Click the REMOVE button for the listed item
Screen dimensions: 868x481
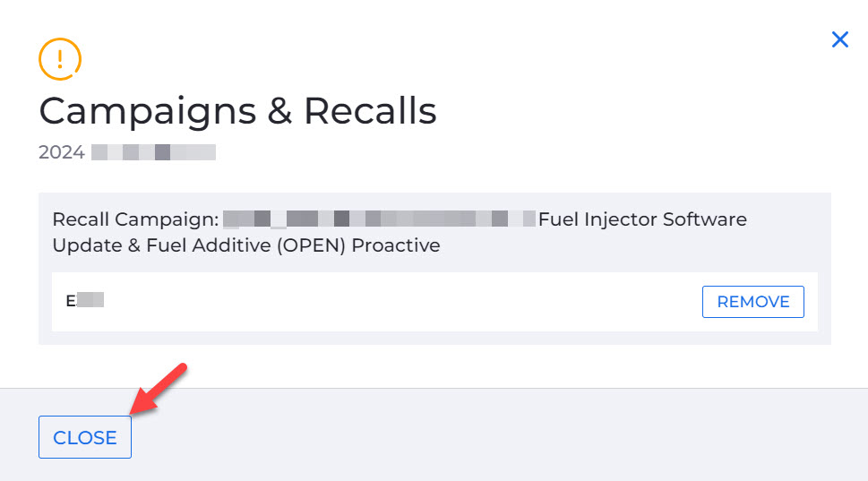tap(752, 302)
